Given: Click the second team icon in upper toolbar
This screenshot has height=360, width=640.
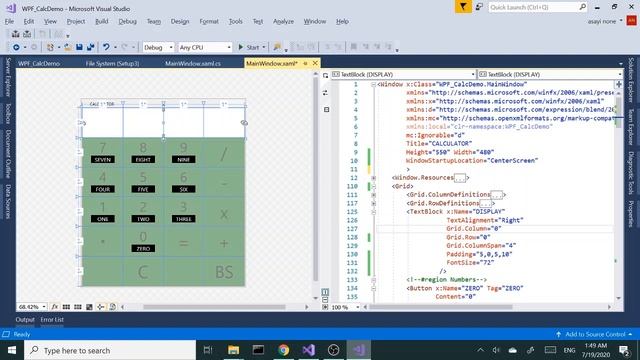Looking at the screenshot, I should coord(27,34).
